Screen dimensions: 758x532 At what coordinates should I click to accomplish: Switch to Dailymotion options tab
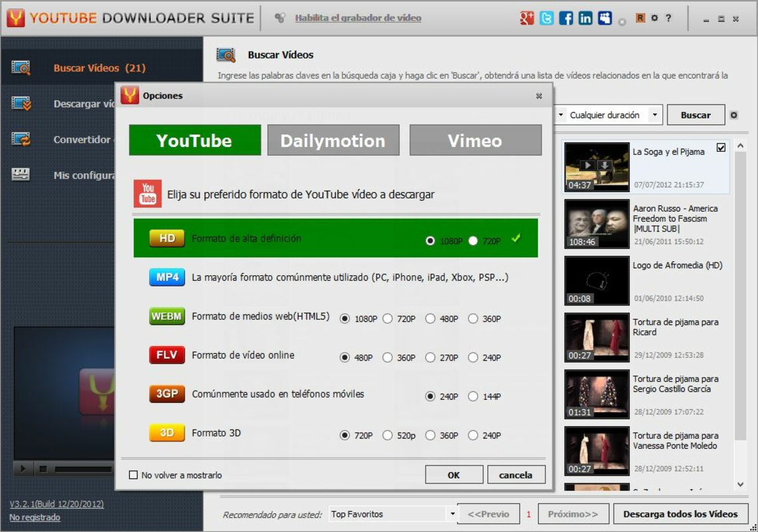click(333, 140)
